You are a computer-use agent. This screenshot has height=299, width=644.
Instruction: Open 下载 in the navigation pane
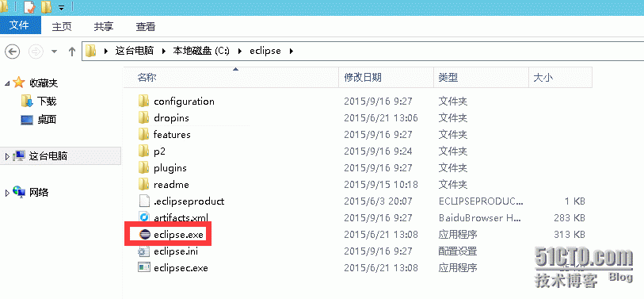[x=47, y=102]
